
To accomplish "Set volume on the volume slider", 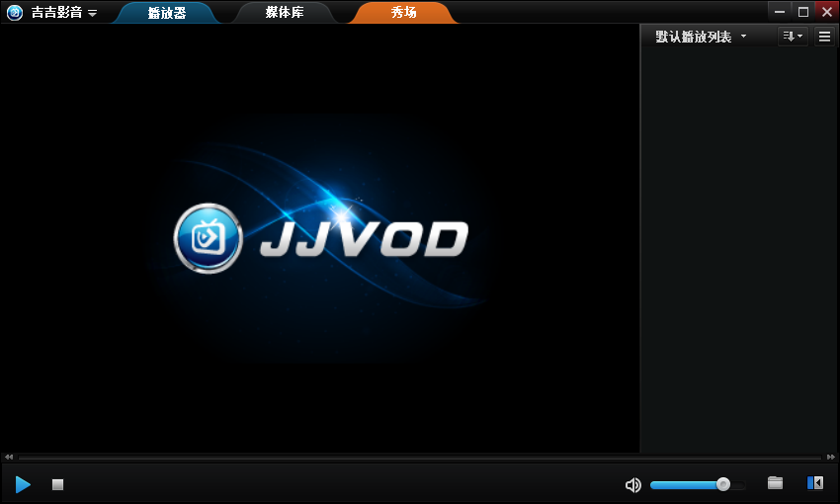I will coord(697,484).
